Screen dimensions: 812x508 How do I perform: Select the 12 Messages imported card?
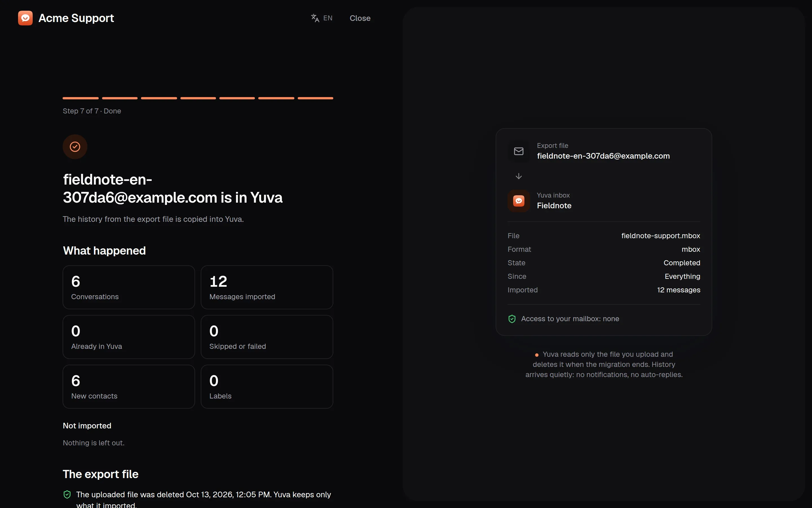[x=267, y=287]
